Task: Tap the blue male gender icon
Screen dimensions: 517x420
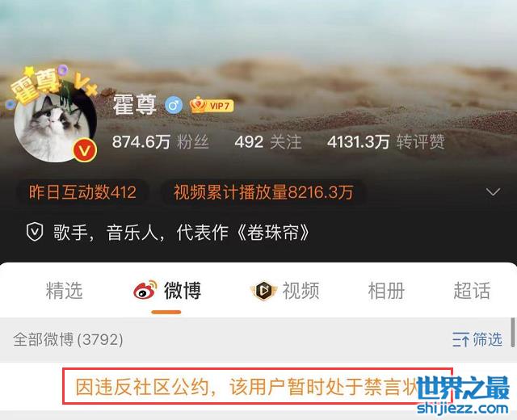Action: pos(174,106)
